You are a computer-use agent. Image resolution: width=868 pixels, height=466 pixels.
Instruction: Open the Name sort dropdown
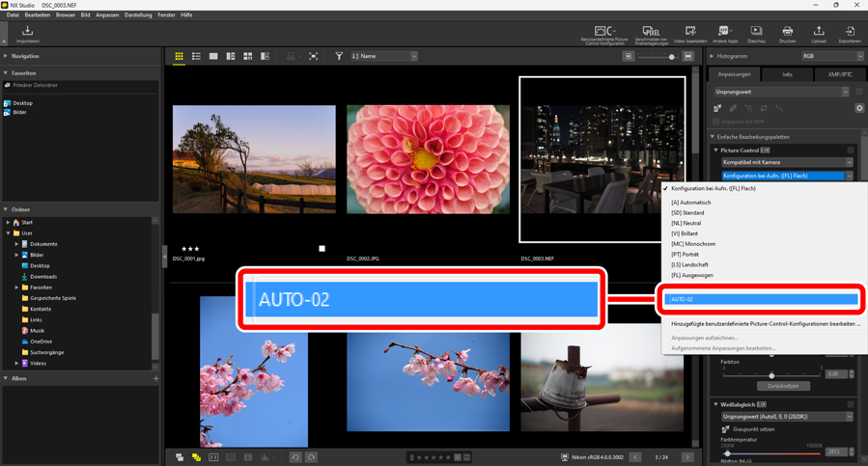[x=384, y=57]
